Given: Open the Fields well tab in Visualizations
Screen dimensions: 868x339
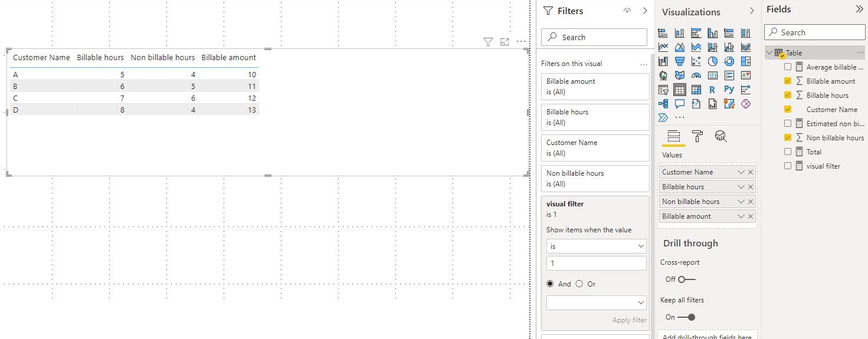Looking at the screenshot, I should tap(673, 137).
